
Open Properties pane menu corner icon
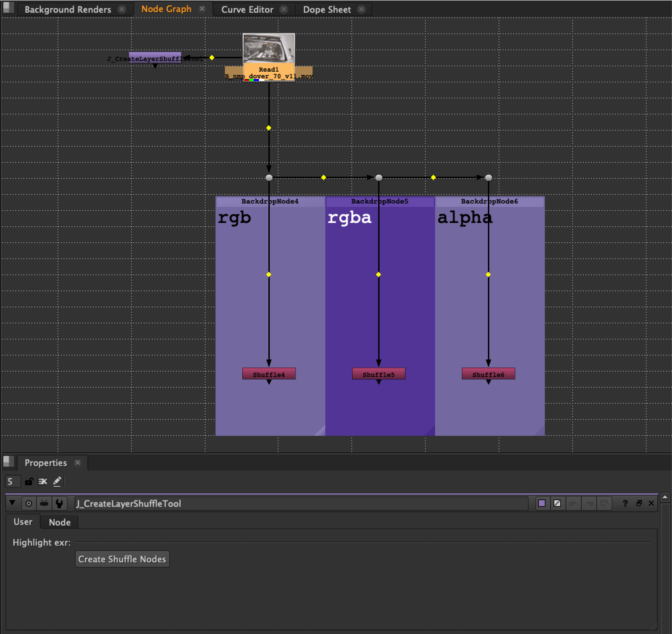8,461
